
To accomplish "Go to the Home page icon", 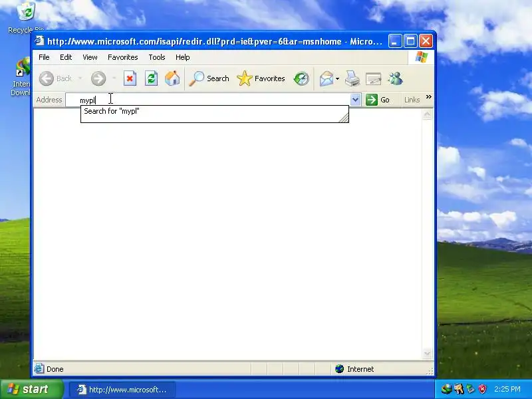I will pos(172,78).
